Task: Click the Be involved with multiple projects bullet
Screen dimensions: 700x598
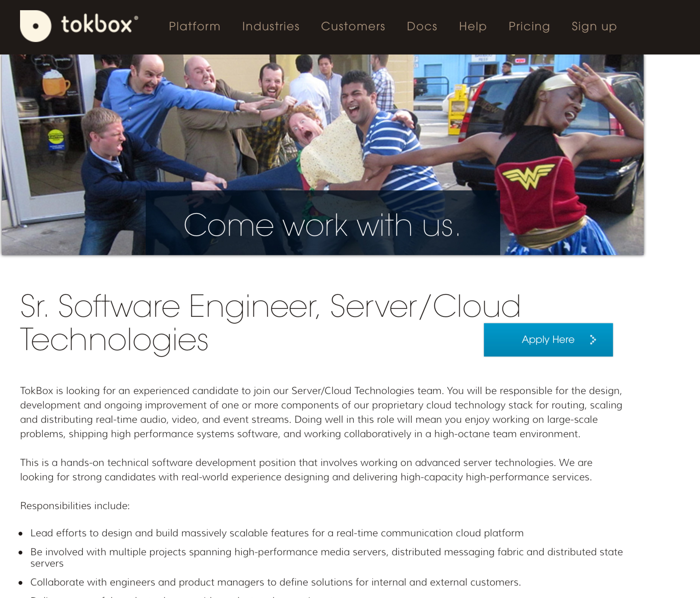Action: 326,552
